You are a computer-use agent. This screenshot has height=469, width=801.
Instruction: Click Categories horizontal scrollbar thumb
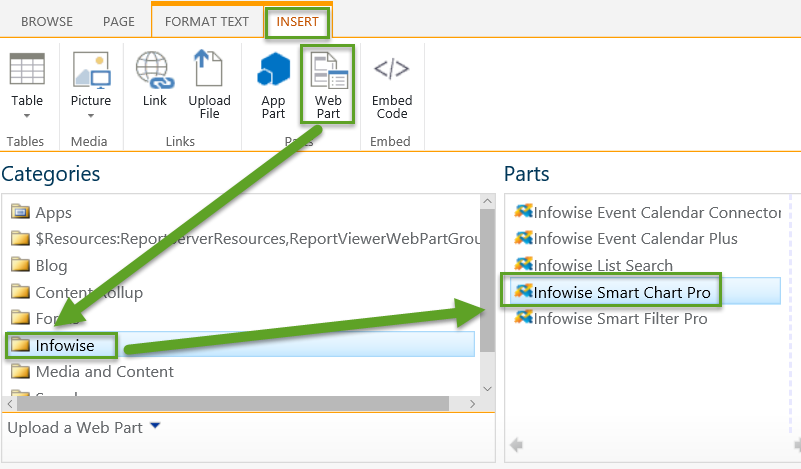(x=233, y=404)
